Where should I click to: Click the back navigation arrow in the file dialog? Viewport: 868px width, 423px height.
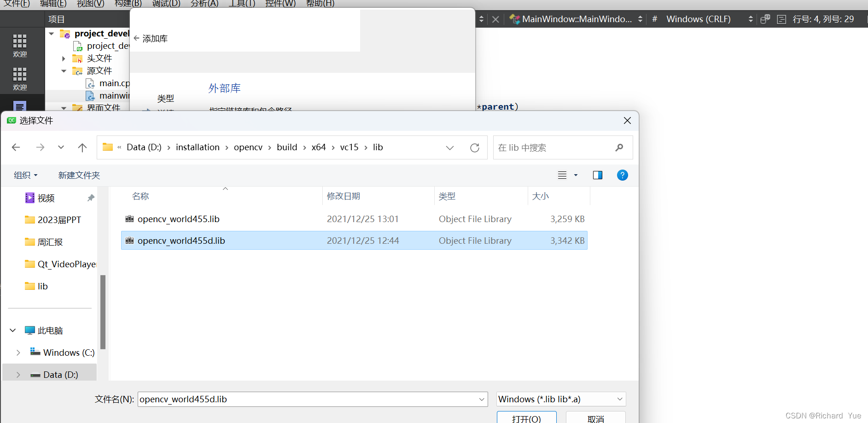16,147
